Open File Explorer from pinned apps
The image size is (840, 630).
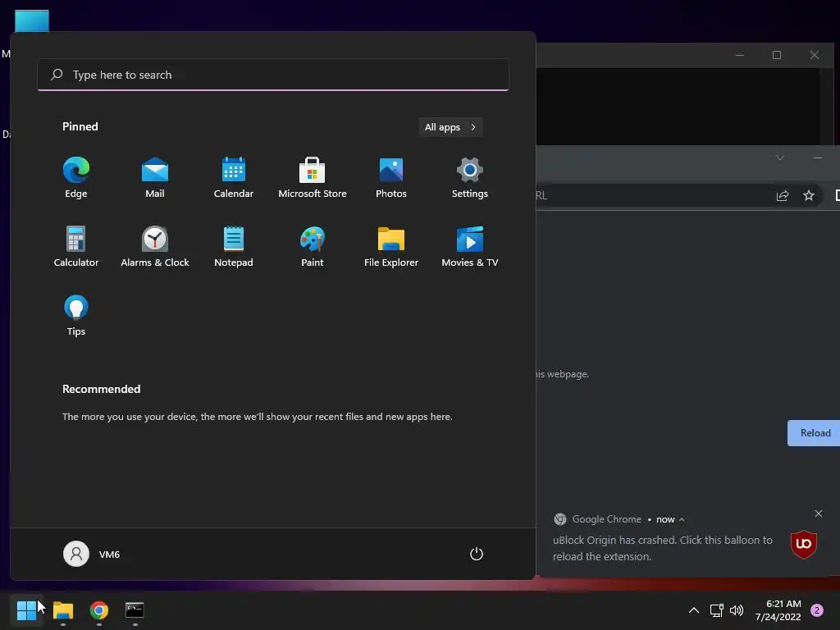(391, 246)
